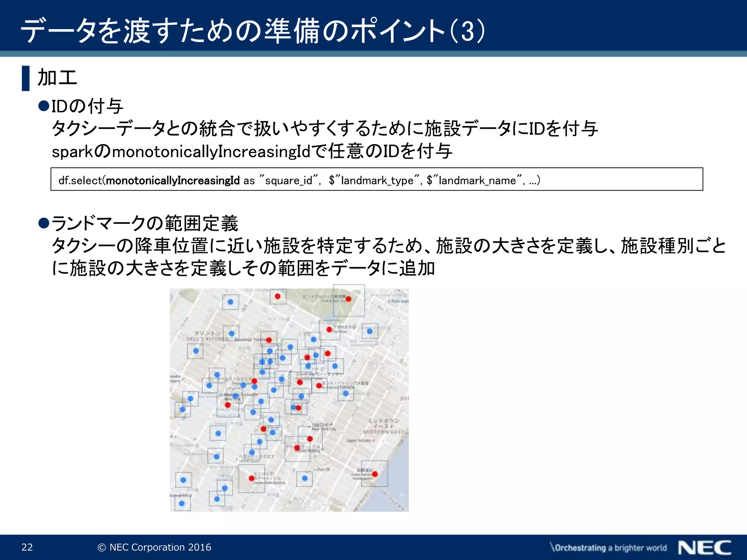Click the df.select code box

[x=376, y=179]
